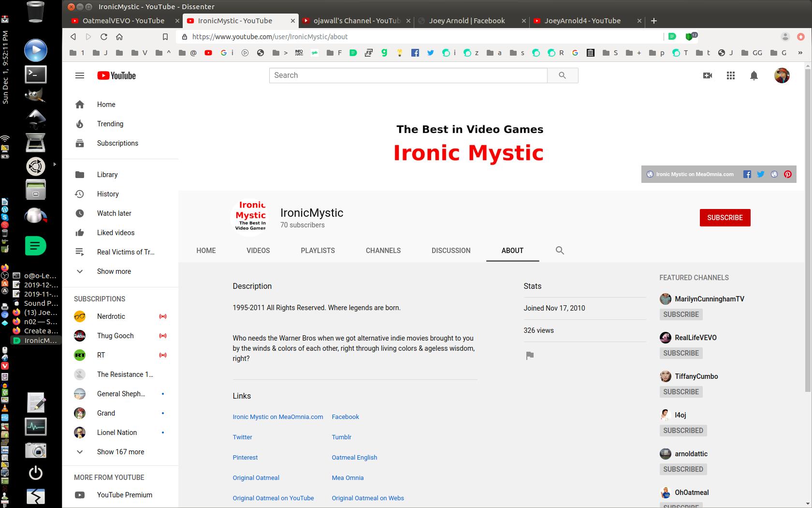Open the create video camera icon
Image resolution: width=812 pixels, height=508 pixels.
pyautogui.click(x=708, y=75)
